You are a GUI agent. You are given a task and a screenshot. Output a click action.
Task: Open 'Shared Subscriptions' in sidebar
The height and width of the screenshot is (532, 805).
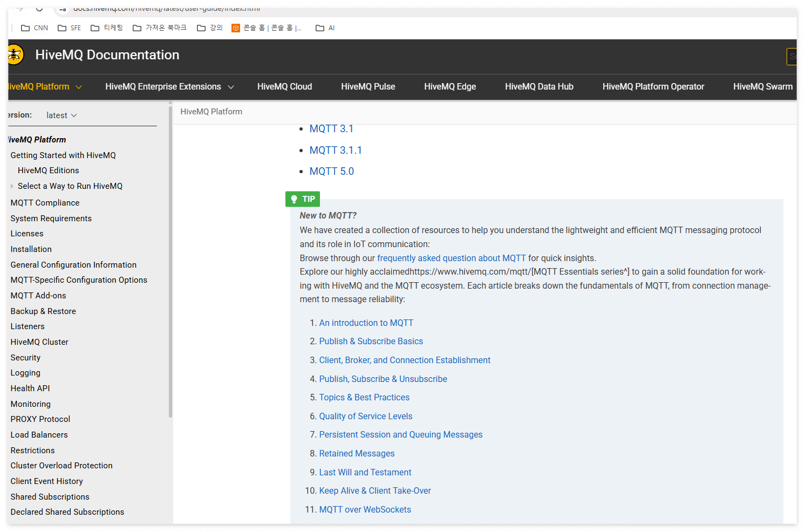[50, 497]
